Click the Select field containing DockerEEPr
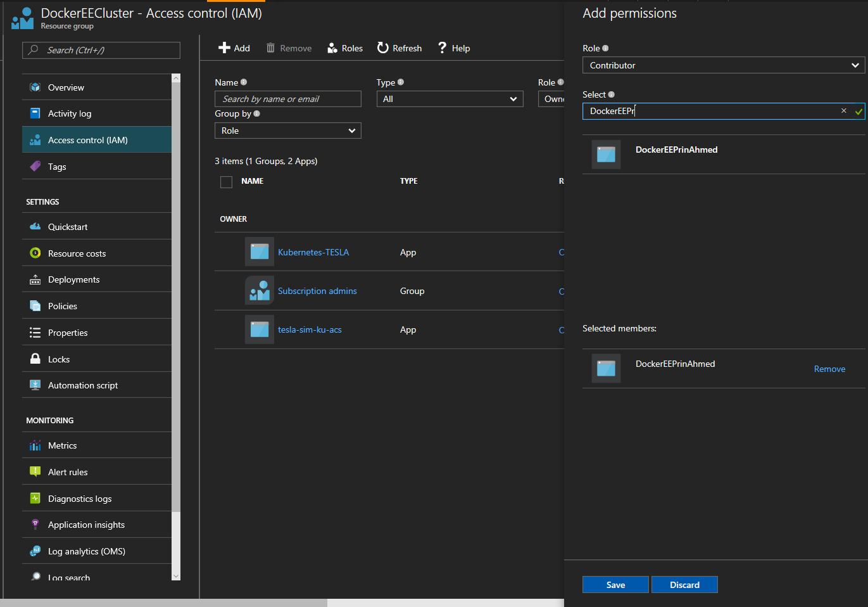The image size is (868, 607). click(724, 111)
